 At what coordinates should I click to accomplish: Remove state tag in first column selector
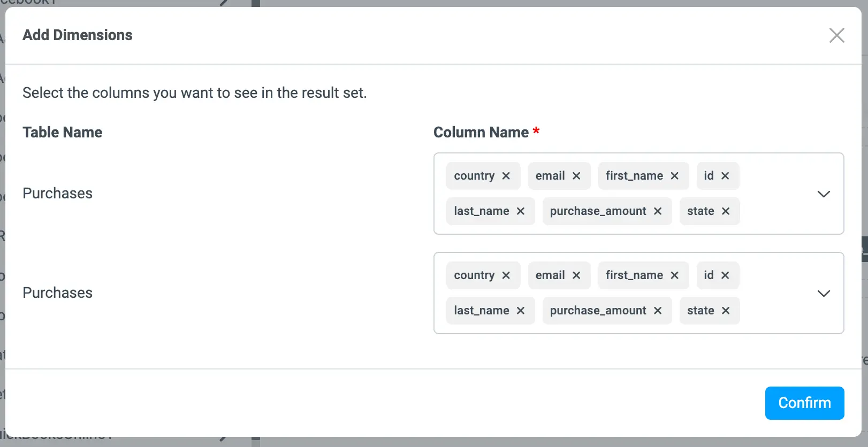[x=726, y=211]
